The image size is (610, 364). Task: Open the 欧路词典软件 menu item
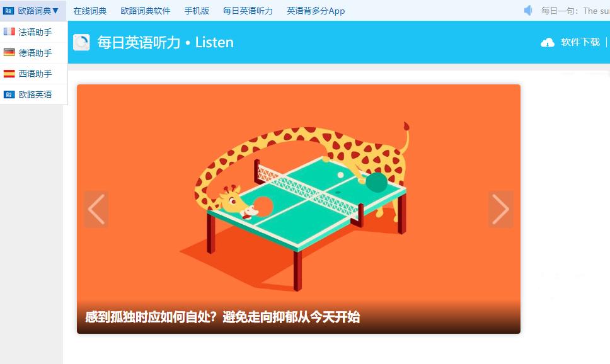146,11
